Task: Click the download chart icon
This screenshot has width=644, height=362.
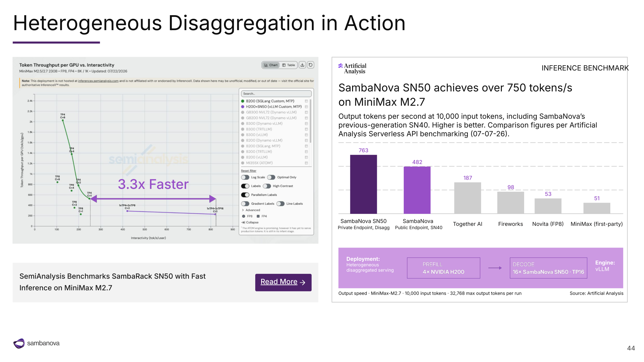Action: coord(302,65)
